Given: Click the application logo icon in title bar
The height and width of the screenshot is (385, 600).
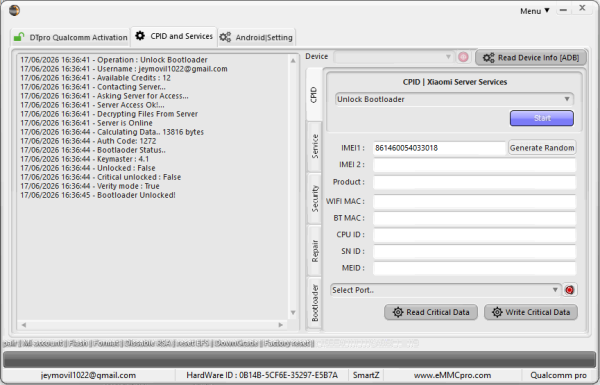Looking at the screenshot, I should [x=15, y=10].
